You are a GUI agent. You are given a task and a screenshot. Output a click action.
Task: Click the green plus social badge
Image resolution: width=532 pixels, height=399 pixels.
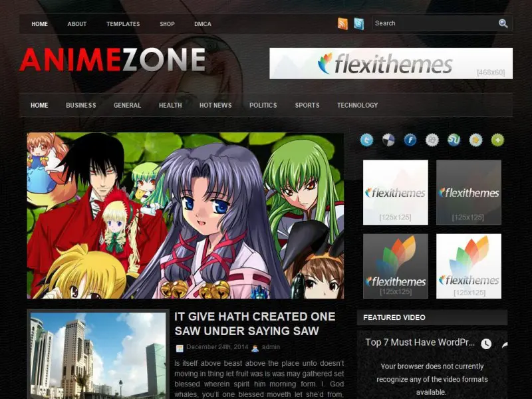click(497, 140)
